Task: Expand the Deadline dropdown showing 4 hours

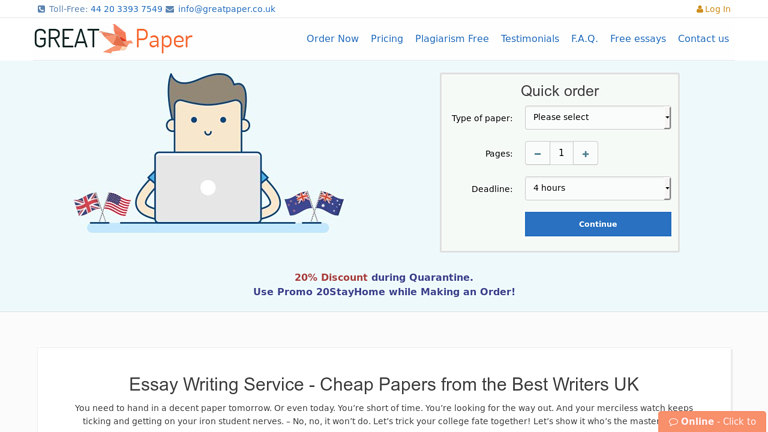Action: tap(598, 189)
